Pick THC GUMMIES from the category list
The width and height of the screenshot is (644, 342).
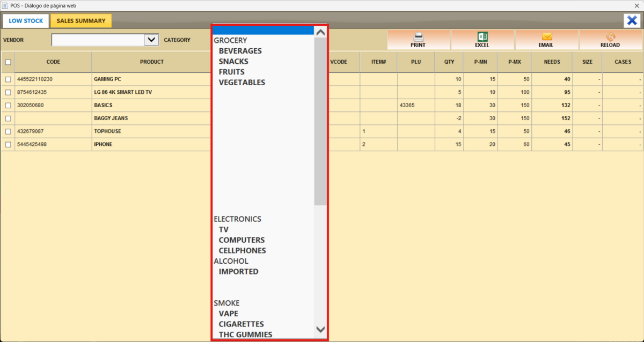point(245,334)
